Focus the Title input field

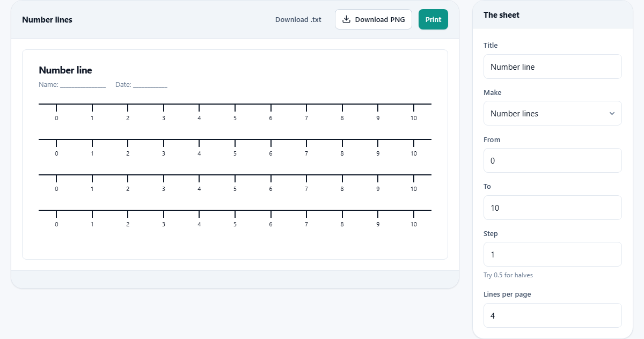pos(552,67)
